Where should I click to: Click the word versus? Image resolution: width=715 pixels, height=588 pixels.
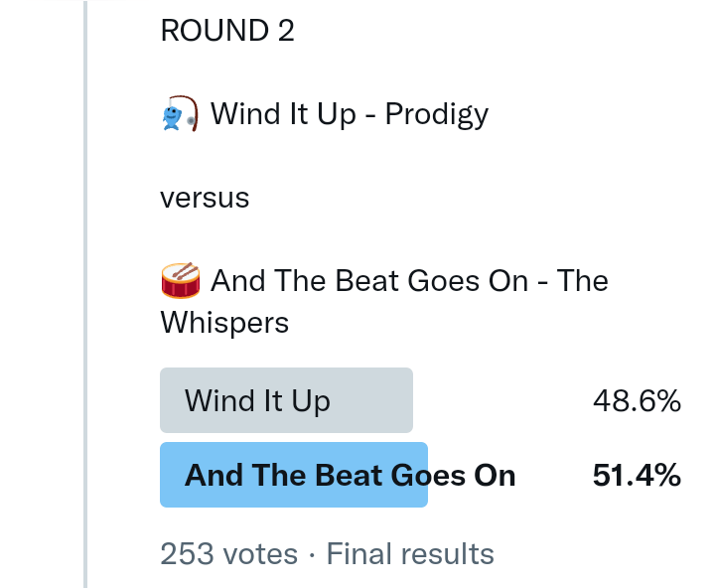[205, 198]
